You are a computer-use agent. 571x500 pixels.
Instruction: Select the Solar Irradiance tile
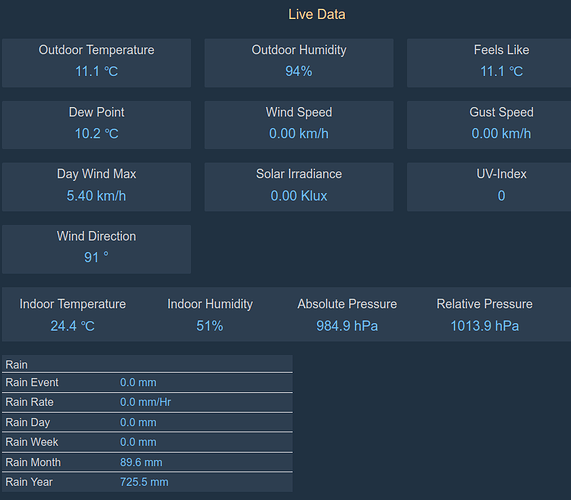click(299, 187)
